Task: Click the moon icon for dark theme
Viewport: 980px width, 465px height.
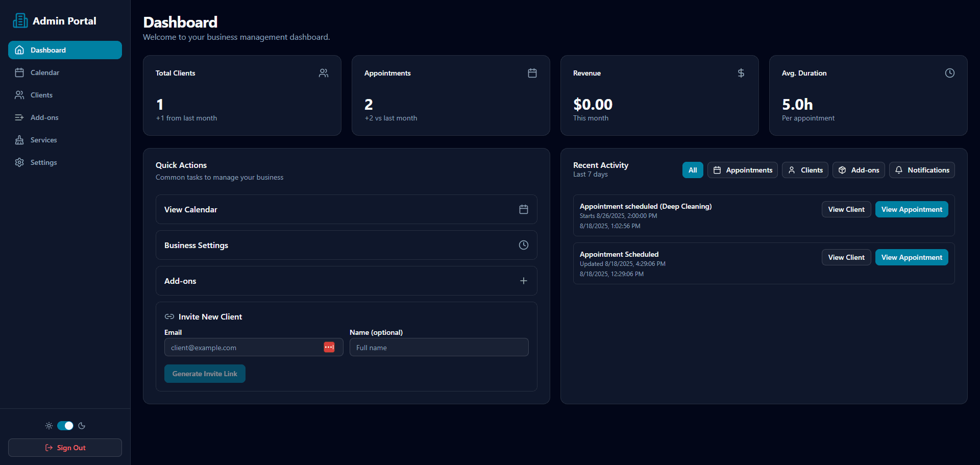Action: (x=82, y=425)
